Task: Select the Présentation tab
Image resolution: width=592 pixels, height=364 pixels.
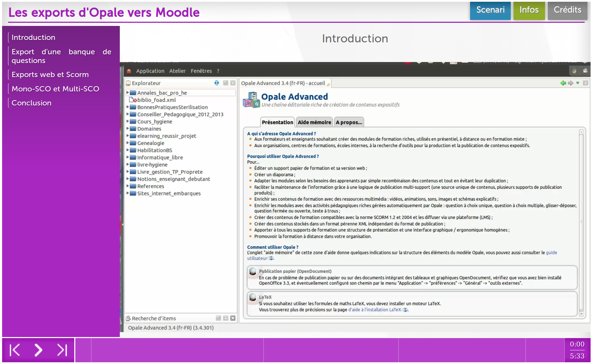Action: (x=277, y=122)
